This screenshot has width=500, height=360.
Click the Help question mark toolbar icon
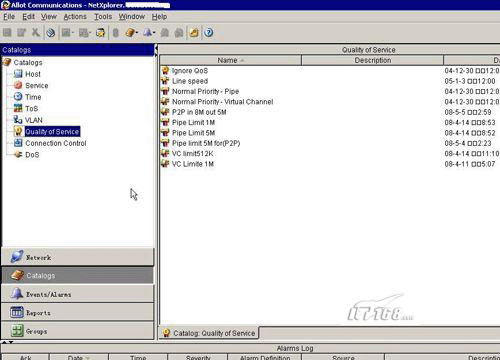click(x=209, y=32)
